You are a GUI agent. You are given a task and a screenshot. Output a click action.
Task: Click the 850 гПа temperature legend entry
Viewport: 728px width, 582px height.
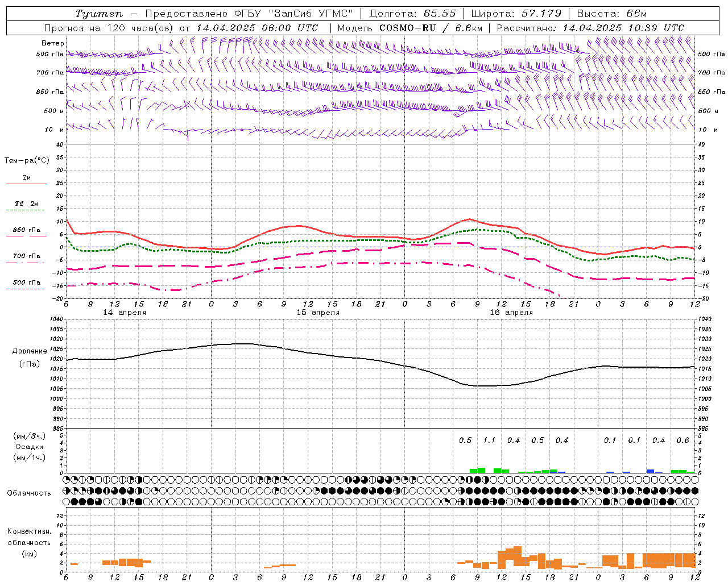pos(27,230)
